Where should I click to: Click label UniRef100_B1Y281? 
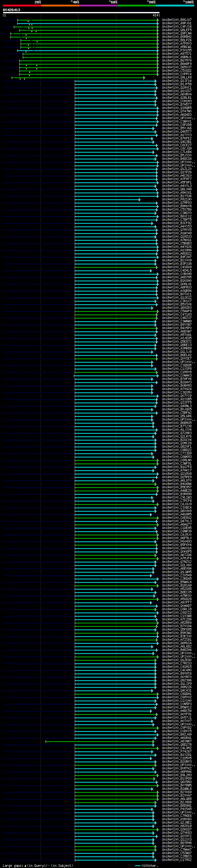[177, 755]
